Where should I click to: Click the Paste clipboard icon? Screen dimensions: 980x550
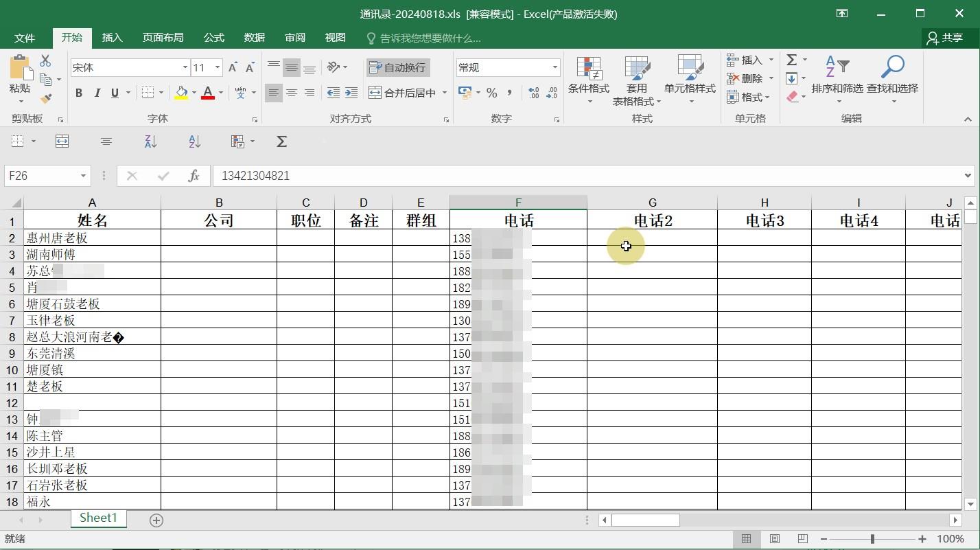[x=20, y=68]
